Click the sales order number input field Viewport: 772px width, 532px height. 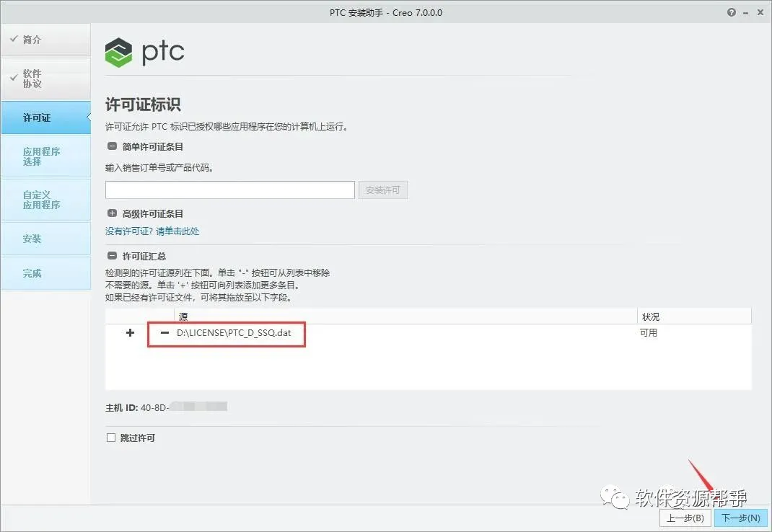(x=230, y=190)
